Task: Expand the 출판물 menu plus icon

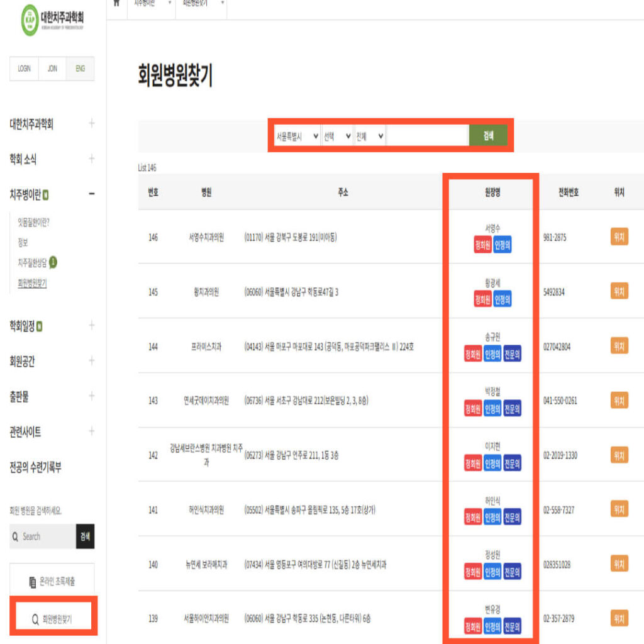Action: coord(92,396)
